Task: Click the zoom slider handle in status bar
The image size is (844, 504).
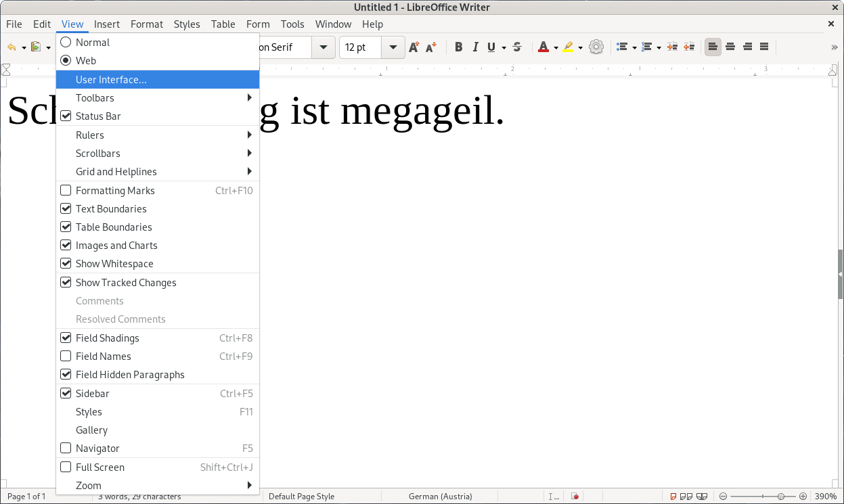Action: coord(781,496)
